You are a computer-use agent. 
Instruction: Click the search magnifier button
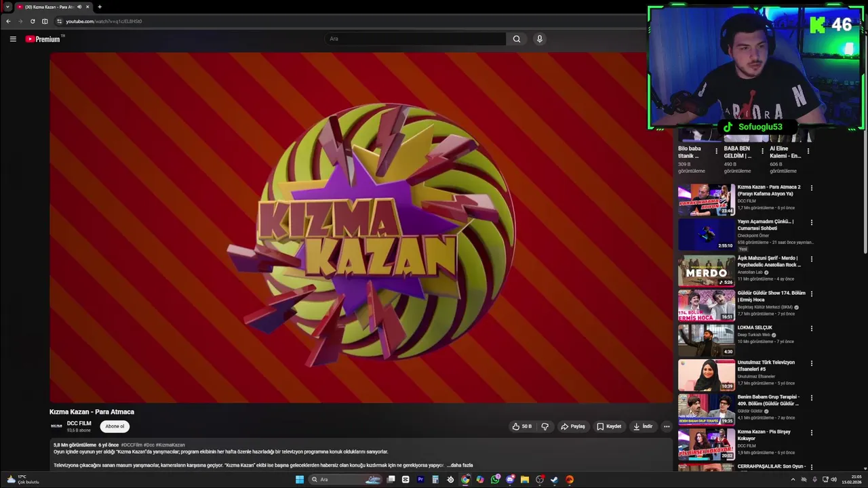click(517, 39)
